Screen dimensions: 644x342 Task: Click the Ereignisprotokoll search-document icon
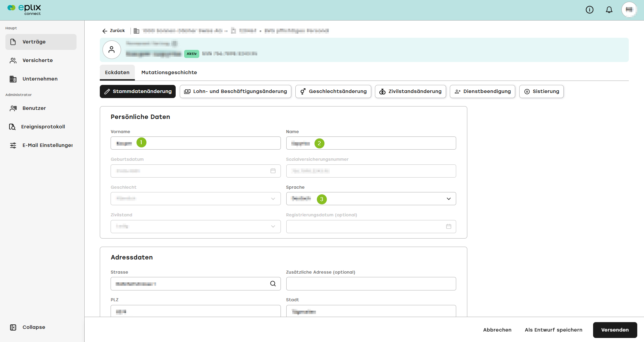coord(12,127)
